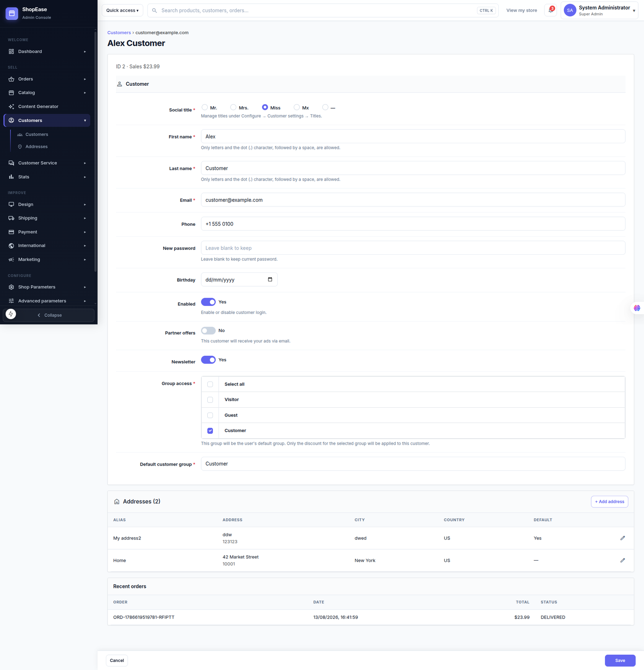
Task: Save the customer changes
Action: 620,660
